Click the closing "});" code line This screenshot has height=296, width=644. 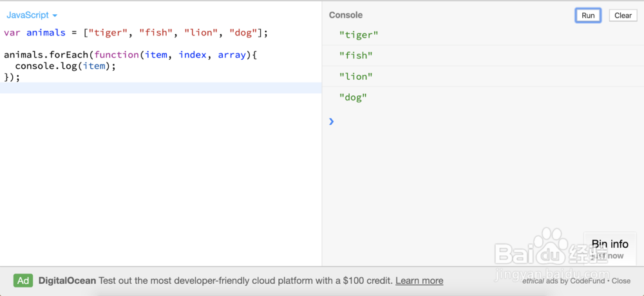pos(12,77)
